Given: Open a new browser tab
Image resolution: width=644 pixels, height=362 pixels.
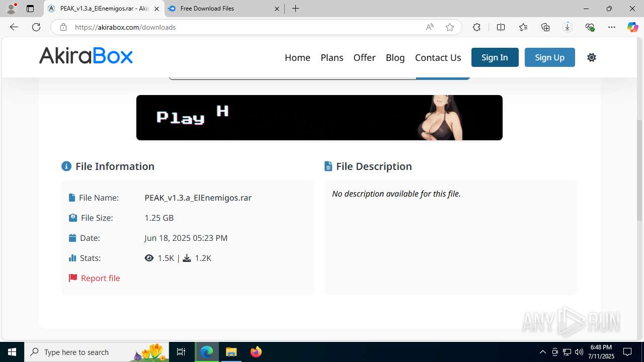Looking at the screenshot, I should point(296,9).
